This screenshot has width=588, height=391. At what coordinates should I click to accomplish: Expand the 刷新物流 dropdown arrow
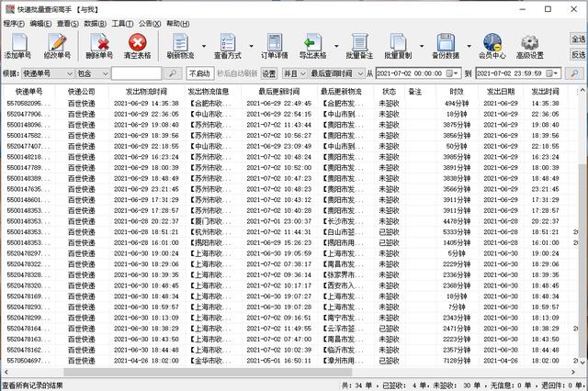[x=204, y=46]
